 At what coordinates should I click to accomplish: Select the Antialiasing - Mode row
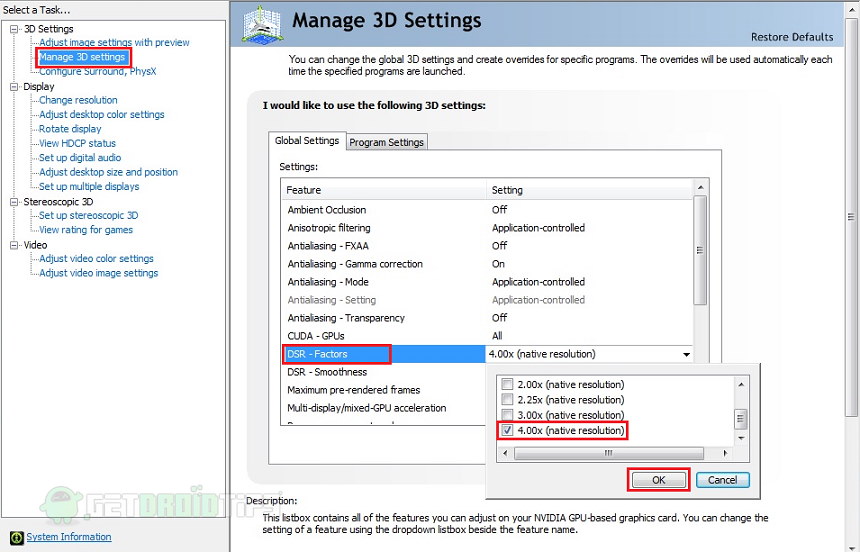coord(487,282)
